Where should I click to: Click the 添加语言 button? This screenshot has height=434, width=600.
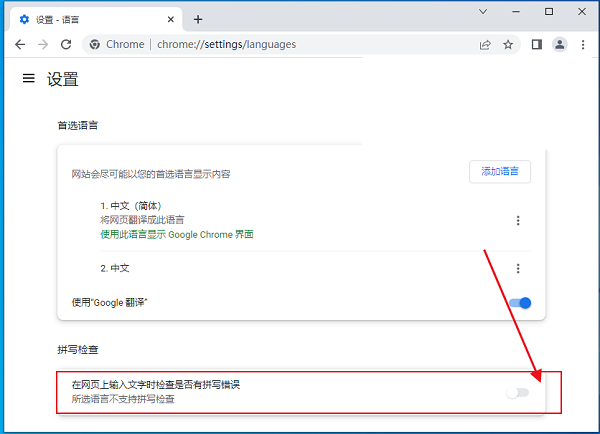(500, 171)
